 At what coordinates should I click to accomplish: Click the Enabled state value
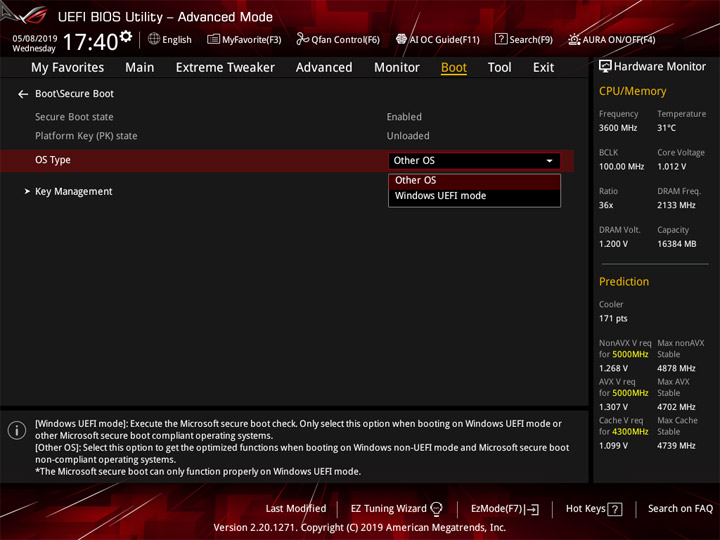coord(404,117)
